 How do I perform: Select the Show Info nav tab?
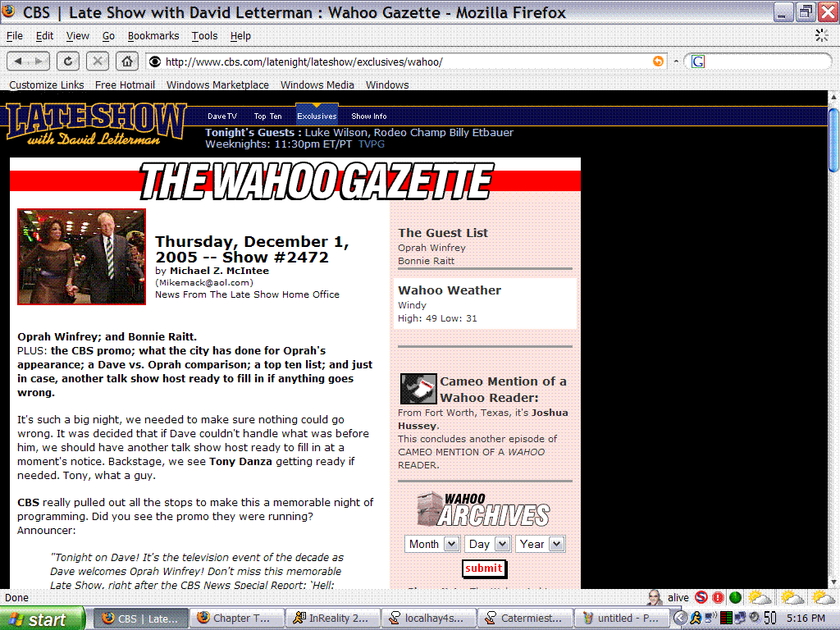tap(369, 116)
